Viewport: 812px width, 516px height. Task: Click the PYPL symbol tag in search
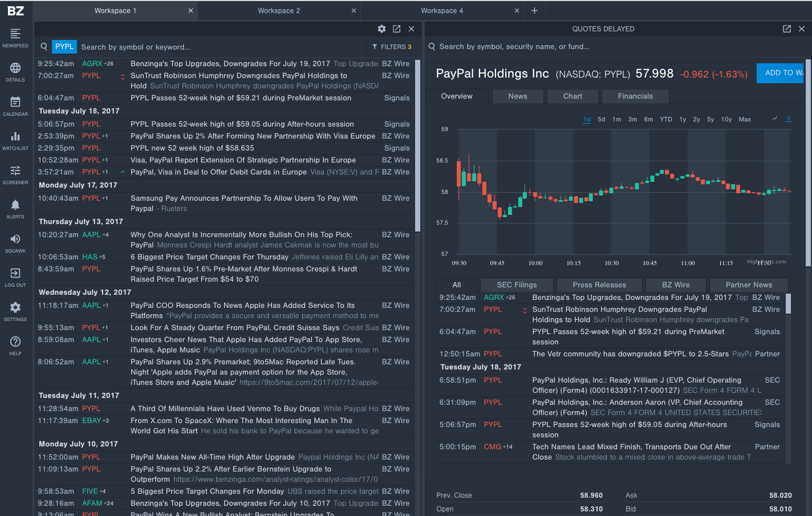coord(64,47)
